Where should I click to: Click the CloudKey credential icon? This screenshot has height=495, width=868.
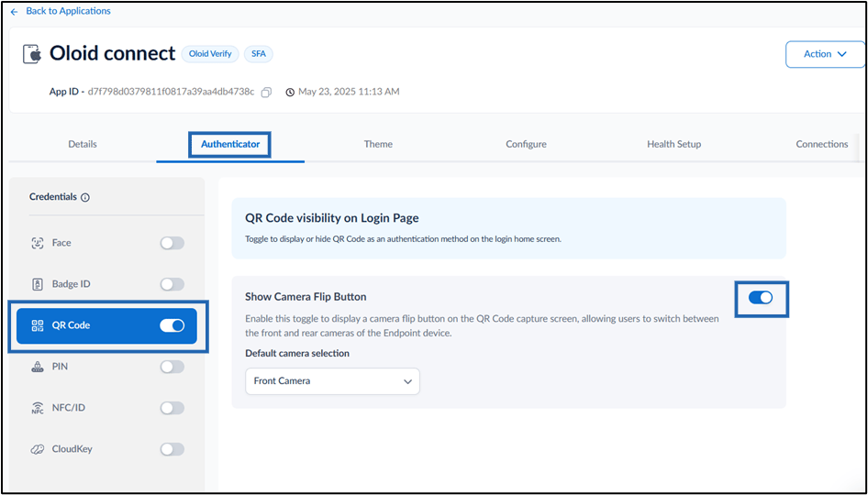[x=37, y=449]
